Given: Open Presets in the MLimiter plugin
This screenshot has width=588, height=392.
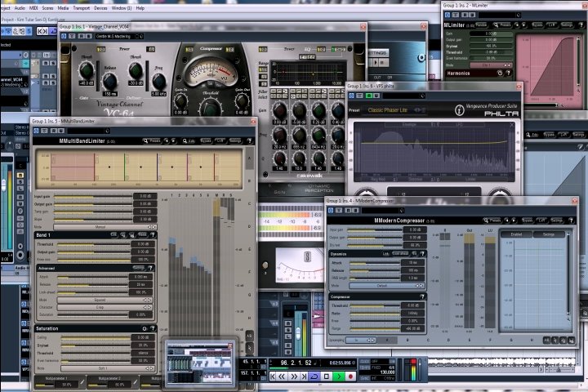Looking at the screenshot, I should [x=502, y=24].
